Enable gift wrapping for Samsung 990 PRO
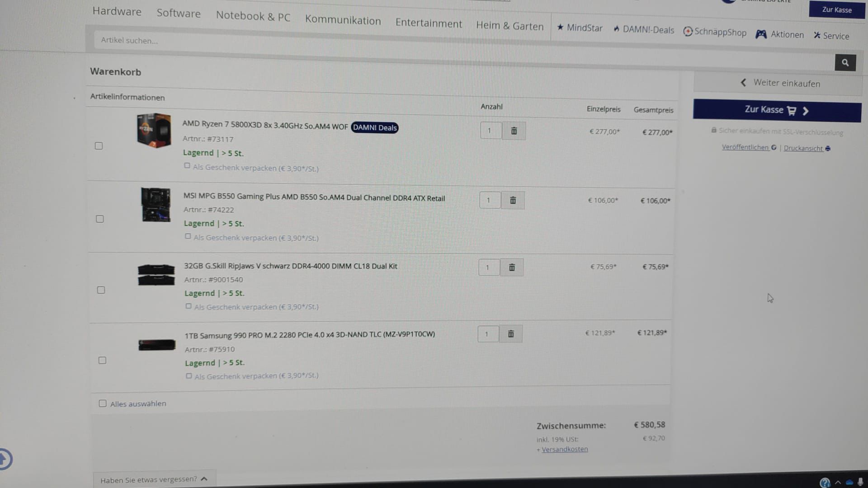This screenshot has height=488, width=868. click(x=189, y=376)
